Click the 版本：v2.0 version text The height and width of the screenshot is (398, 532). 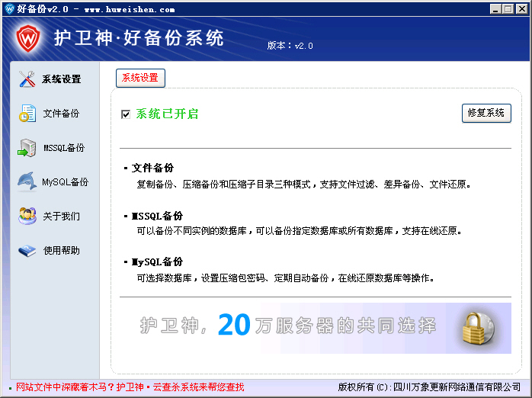(x=290, y=46)
